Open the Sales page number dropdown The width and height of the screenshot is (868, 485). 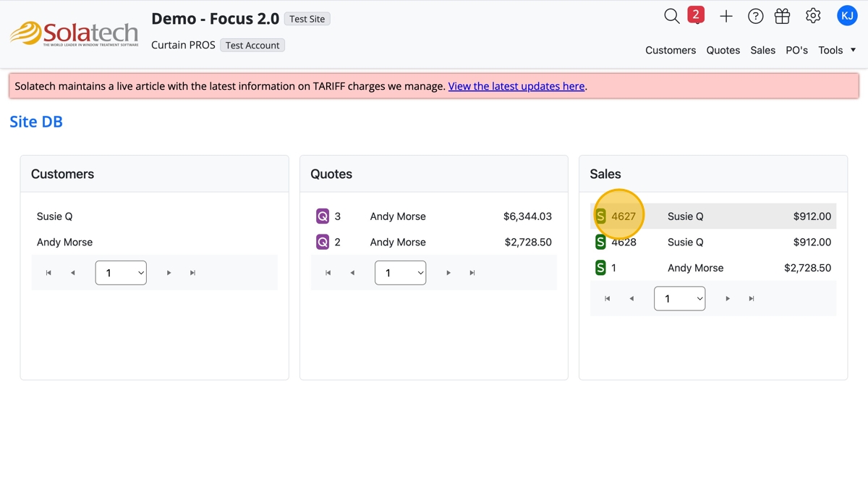pos(679,298)
